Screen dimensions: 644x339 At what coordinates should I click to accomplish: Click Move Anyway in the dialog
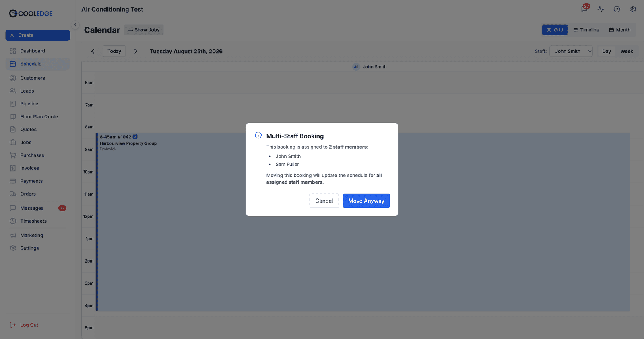coord(366,201)
